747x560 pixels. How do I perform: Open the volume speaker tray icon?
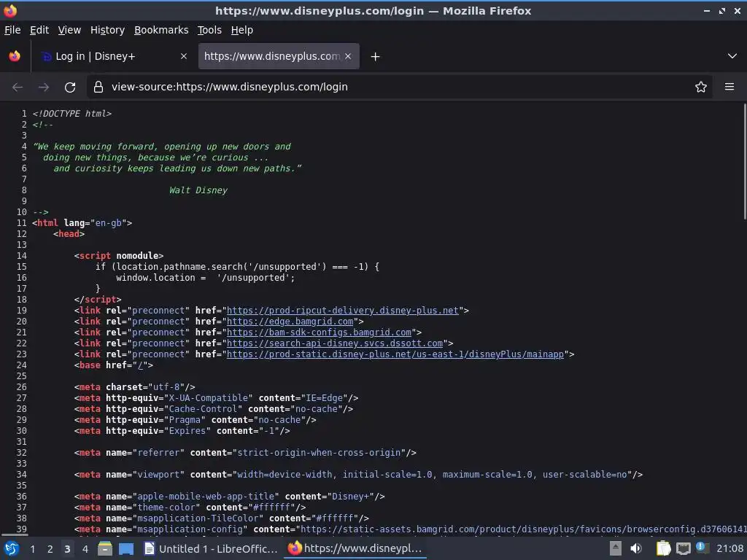(636, 548)
